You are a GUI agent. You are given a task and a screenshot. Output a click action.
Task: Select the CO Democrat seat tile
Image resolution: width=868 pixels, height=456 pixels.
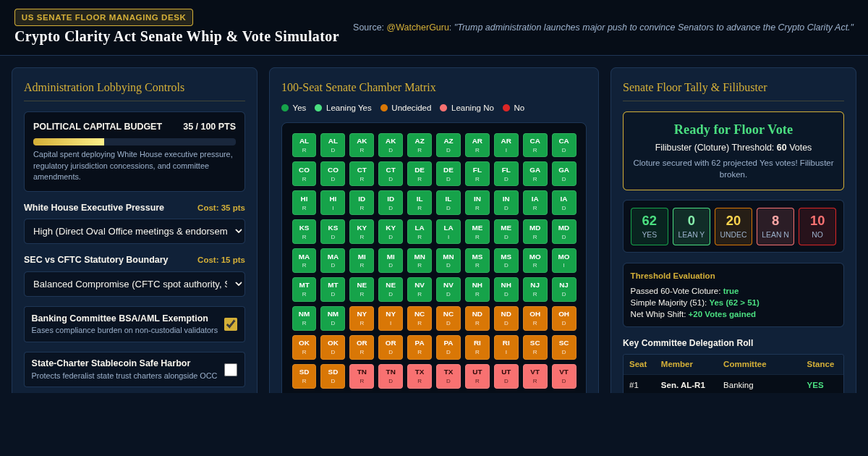click(x=333, y=174)
